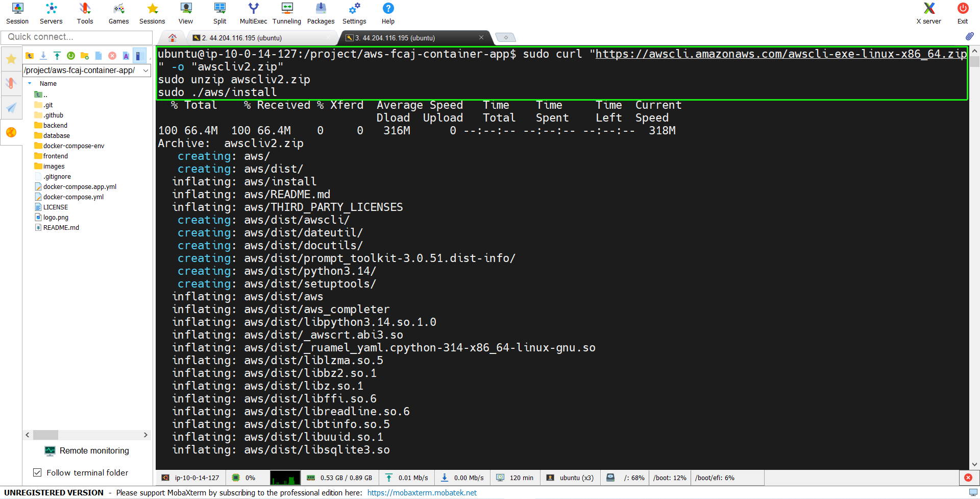Open the Session toolbar icon
980x499 pixels.
tap(17, 13)
